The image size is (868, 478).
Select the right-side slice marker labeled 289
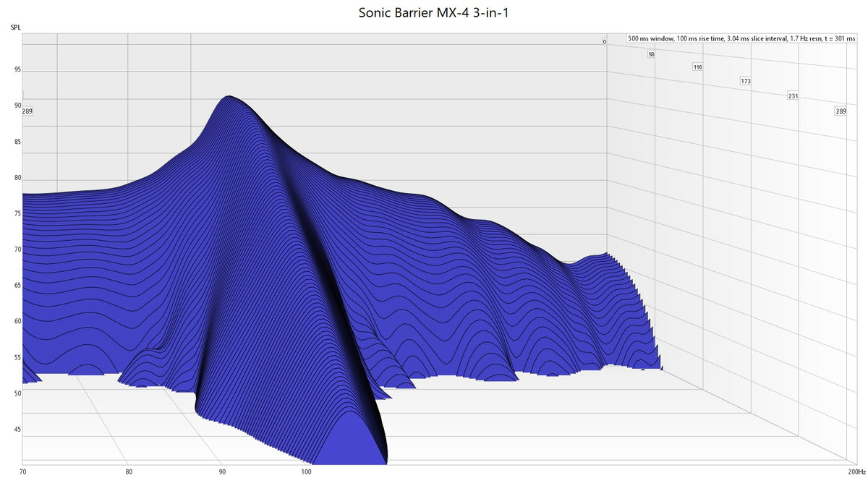(x=841, y=111)
